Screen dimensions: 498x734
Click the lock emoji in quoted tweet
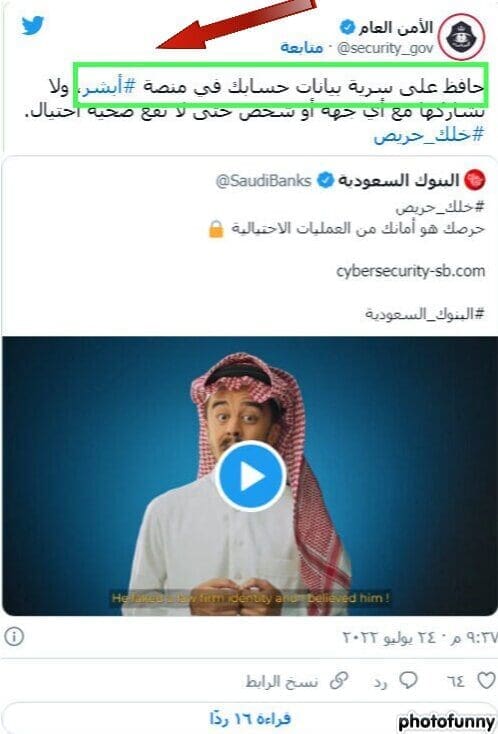click(216, 229)
